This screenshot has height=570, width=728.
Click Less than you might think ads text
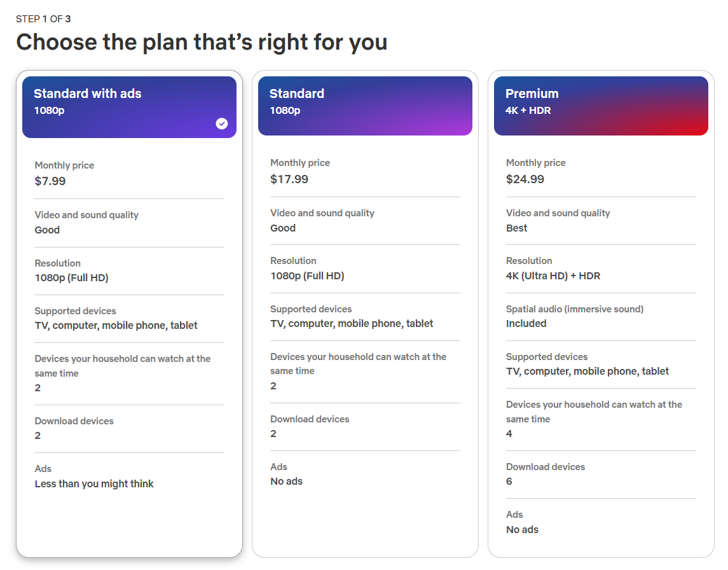coord(94,483)
